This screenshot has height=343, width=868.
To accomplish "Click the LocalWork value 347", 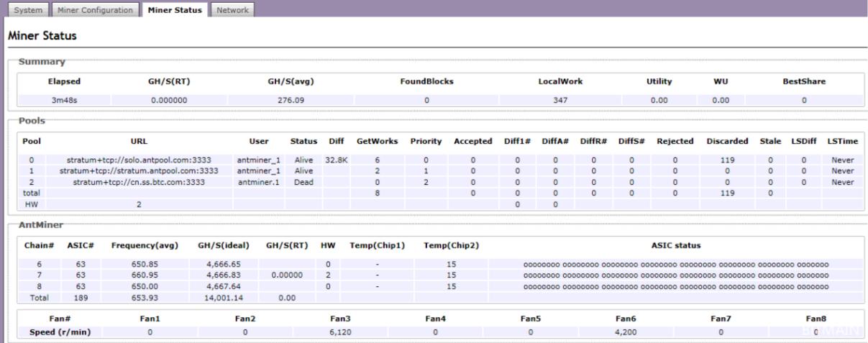I will (x=560, y=101).
